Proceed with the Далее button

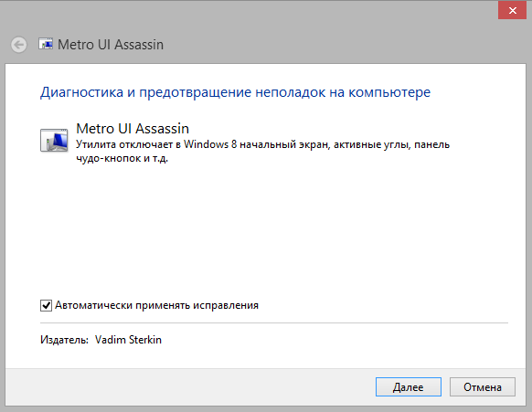tap(409, 387)
